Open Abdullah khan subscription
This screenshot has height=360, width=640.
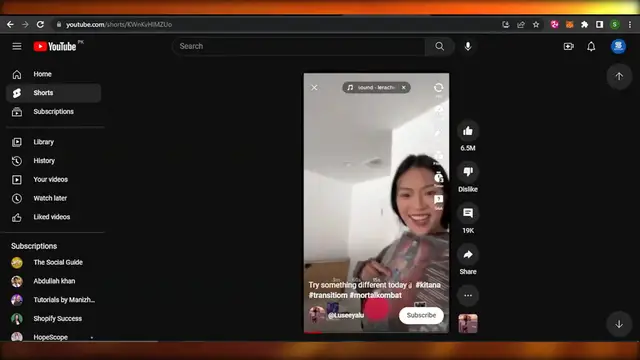click(x=53, y=281)
